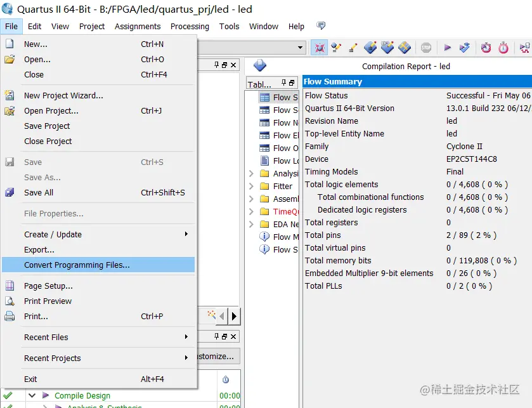Pin the Project Navigator panel
Viewport: 532px width, 408px height.
216,65
